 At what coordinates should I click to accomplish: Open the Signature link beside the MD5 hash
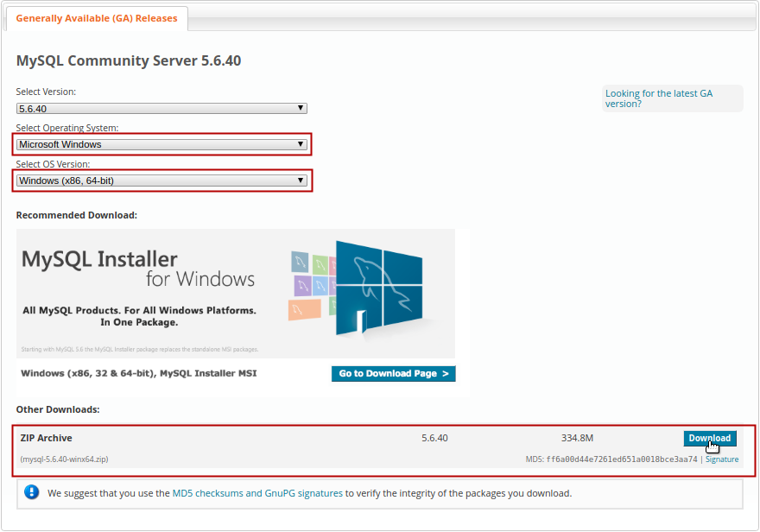pos(722,459)
